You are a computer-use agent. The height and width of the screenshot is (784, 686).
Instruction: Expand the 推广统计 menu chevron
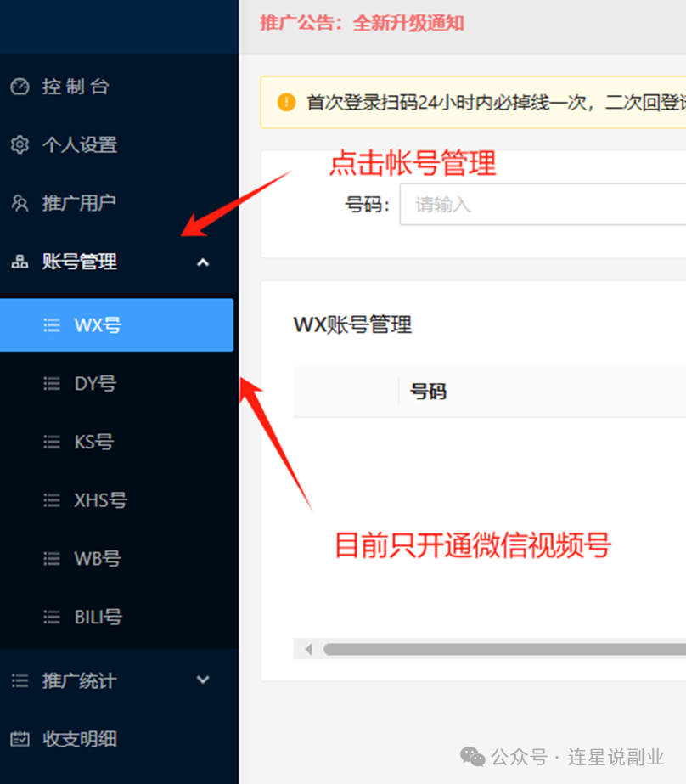203,680
